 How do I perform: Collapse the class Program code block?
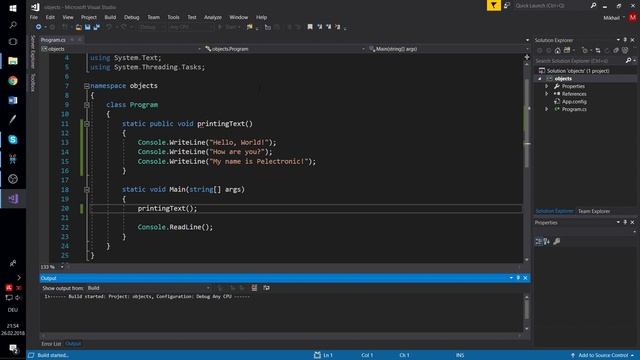87,105
